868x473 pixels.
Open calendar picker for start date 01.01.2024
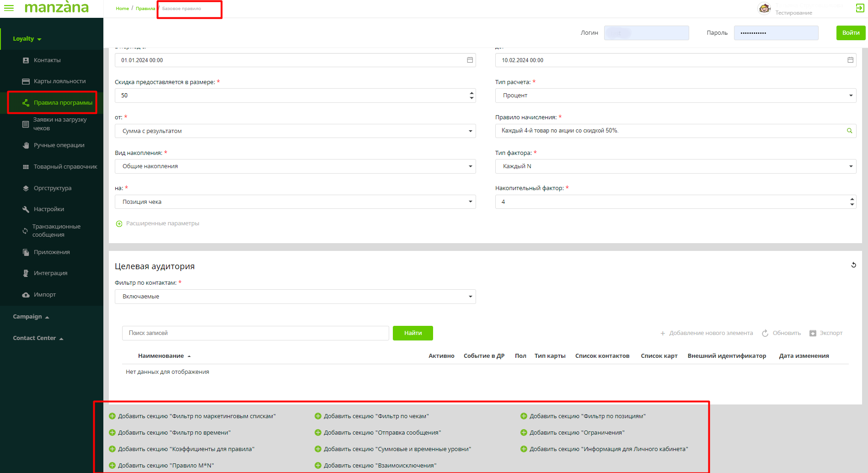[x=470, y=60]
